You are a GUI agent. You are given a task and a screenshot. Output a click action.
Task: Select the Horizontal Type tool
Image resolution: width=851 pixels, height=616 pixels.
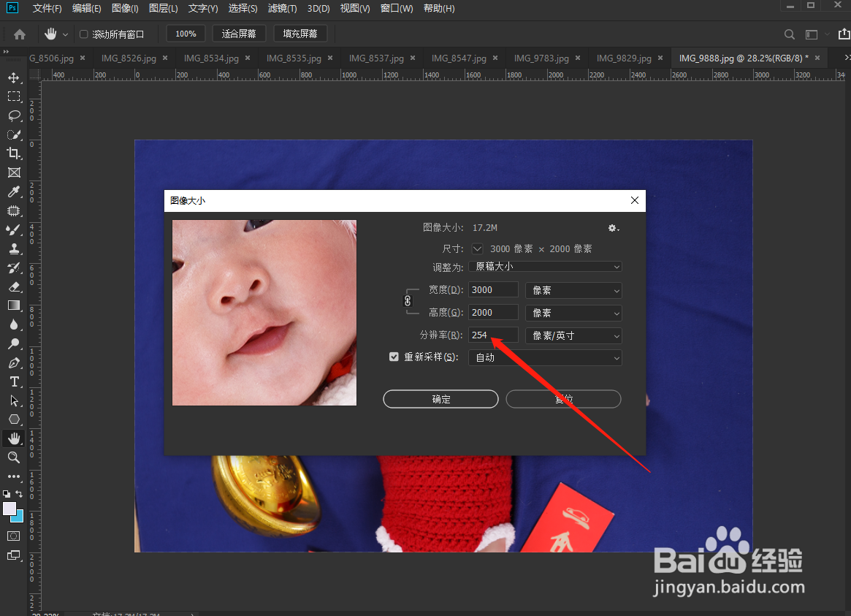pyautogui.click(x=14, y=381)
